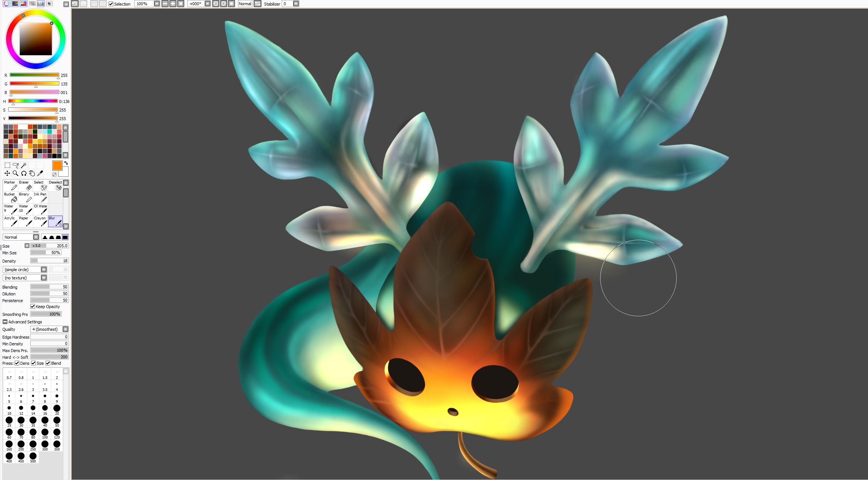
Task: Open the HSV slider panel icon
Action: (24, 4)
